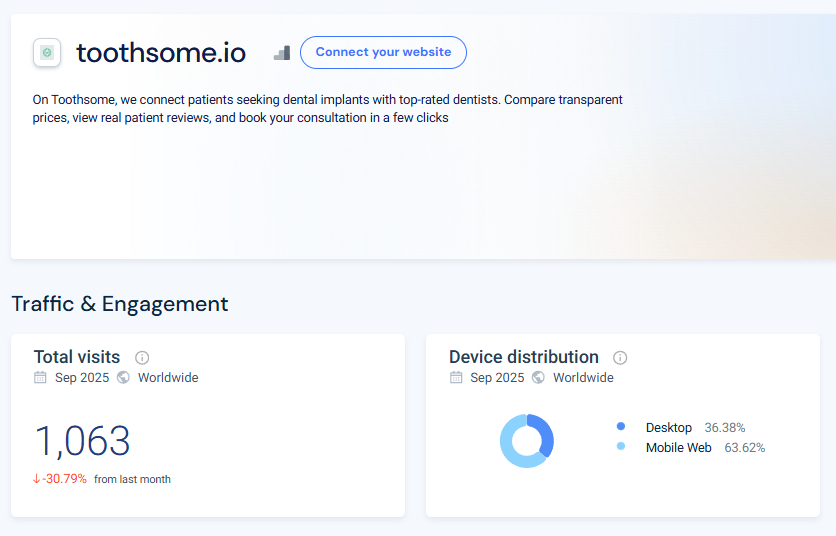Open the Device distribution info icon
This screenshot has height=536, width=836.
click(620, 358)
